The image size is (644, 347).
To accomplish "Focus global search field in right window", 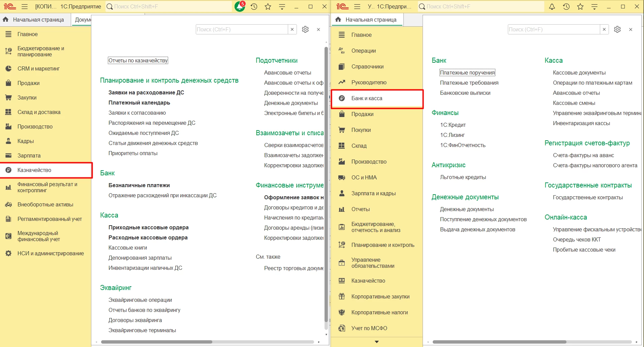I will point(481,6).
